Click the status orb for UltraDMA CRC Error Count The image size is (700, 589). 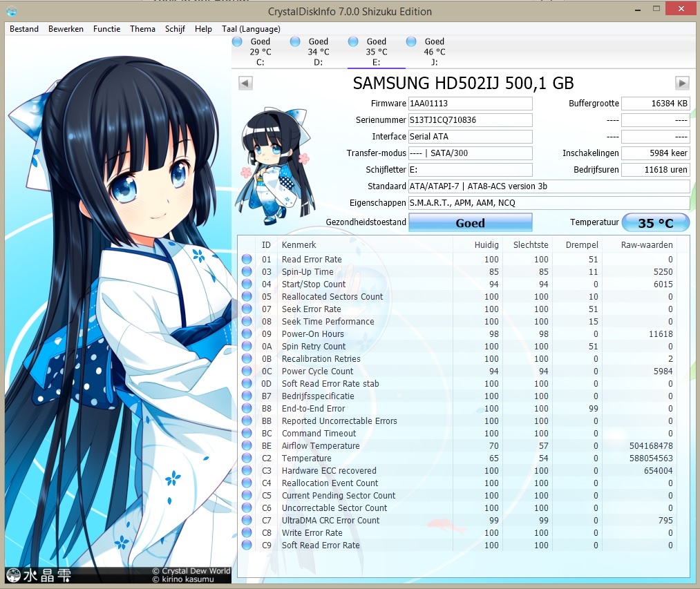coord(247,520)
